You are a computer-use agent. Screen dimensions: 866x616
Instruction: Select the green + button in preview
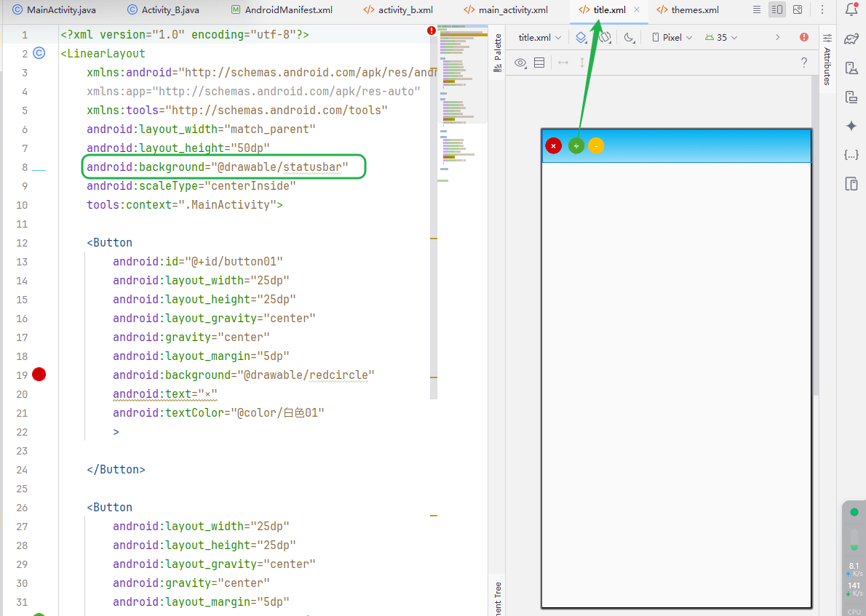[576, 145]
